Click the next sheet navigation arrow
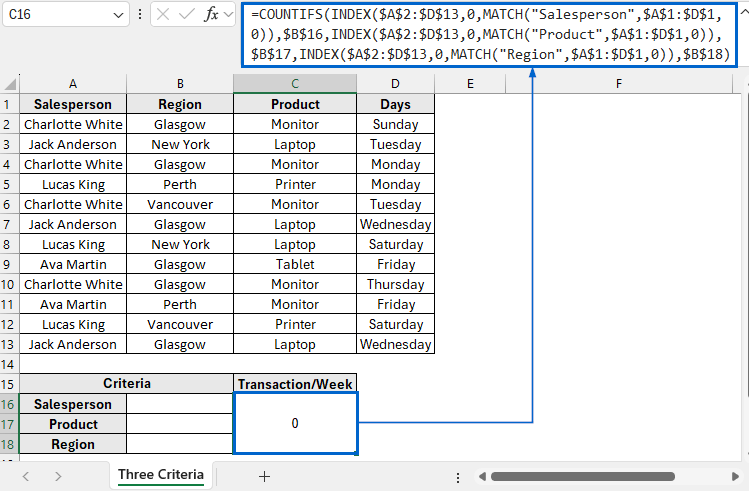This screenshot has width=749, height=491. 58,476
